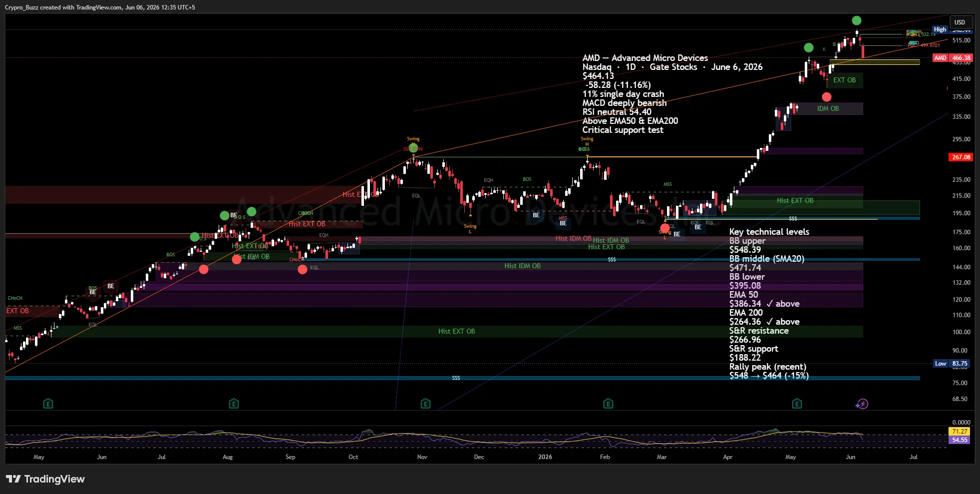Select the 'MACD deeply bearish' note

point(625,103)
